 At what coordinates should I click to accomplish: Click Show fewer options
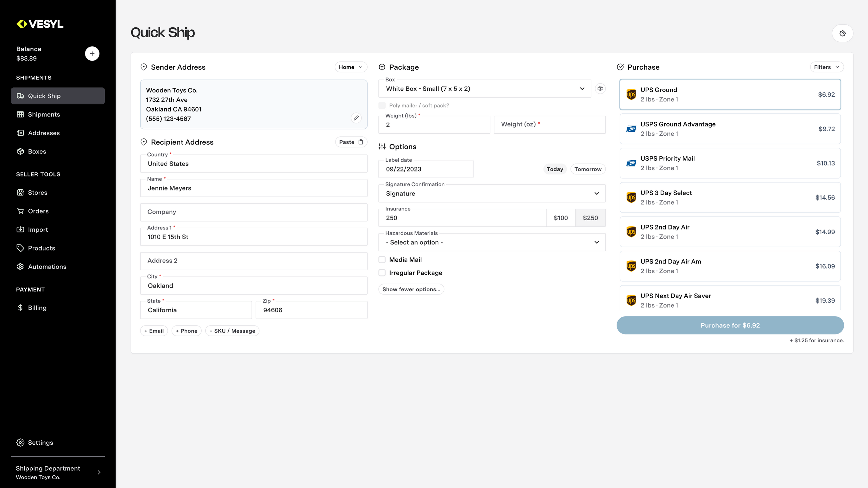tap(411, 289)
